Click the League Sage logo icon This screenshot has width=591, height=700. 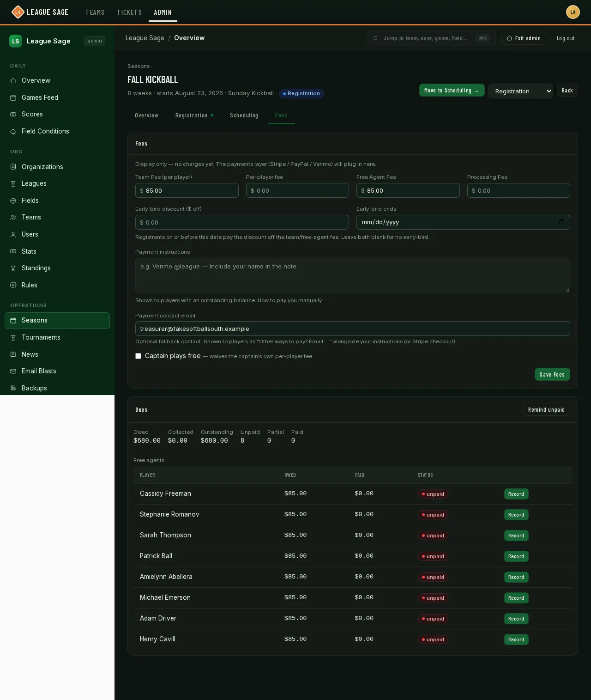(x=18, y=12)
